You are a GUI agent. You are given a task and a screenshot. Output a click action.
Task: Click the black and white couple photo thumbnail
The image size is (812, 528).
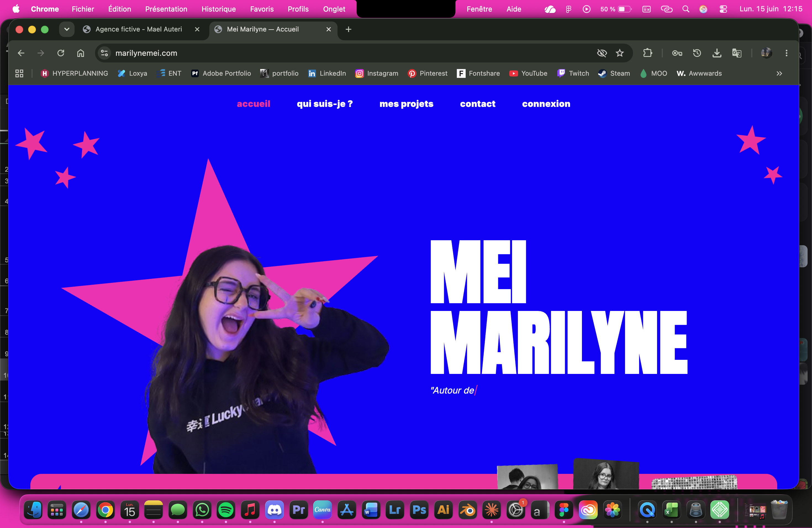point(528,477)
